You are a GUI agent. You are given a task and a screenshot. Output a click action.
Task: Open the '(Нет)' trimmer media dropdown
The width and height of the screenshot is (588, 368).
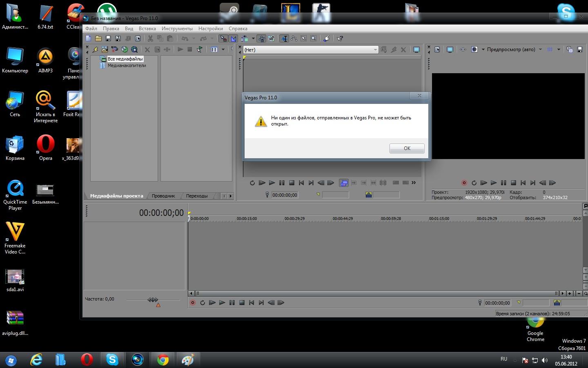pos(311,49)
